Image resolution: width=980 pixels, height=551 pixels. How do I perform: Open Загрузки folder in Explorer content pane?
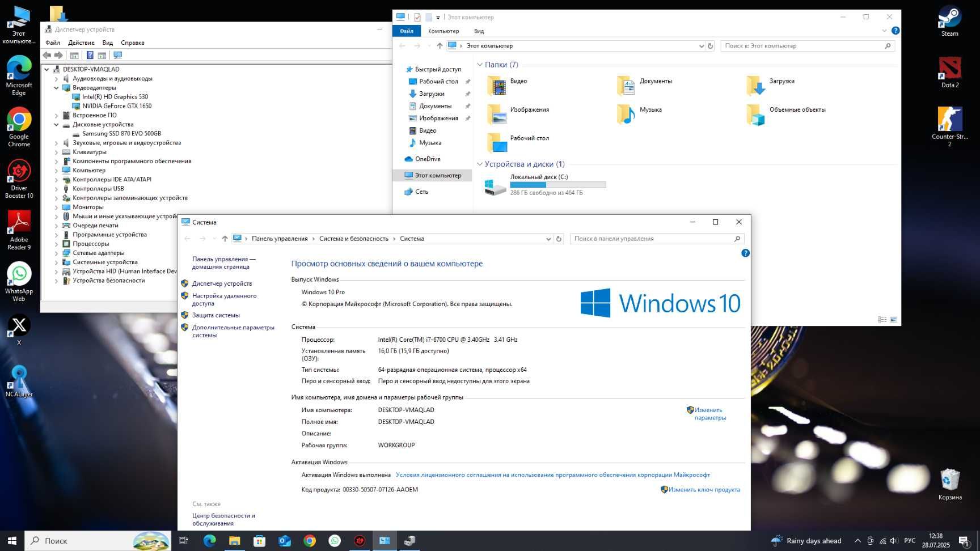pyautogui.click(x=770, y=86)
